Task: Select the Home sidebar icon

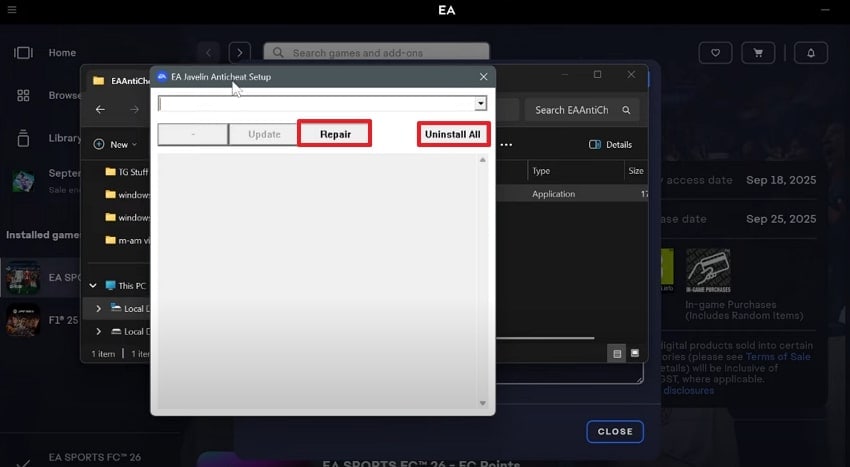Action: click(x=23, y=53)
